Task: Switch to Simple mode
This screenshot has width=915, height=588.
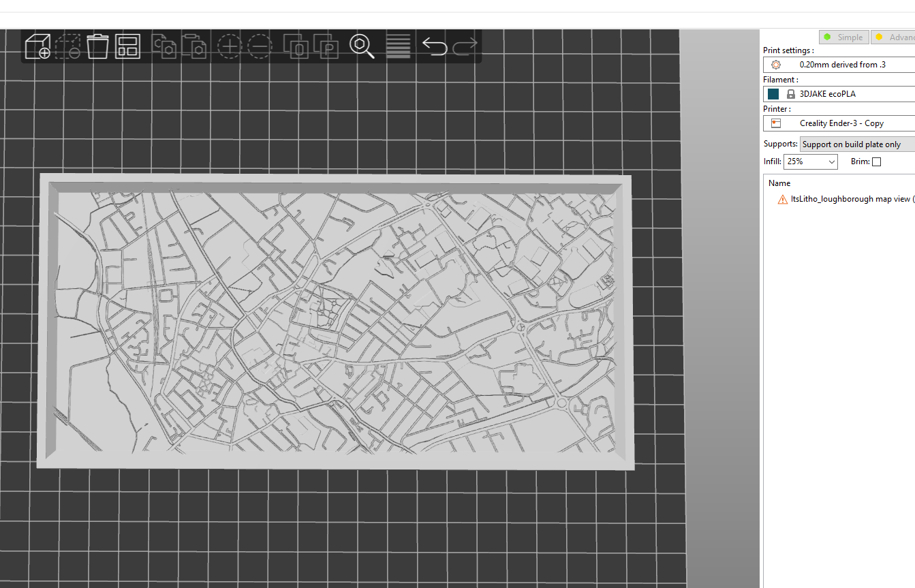Action: pos(843,37)
